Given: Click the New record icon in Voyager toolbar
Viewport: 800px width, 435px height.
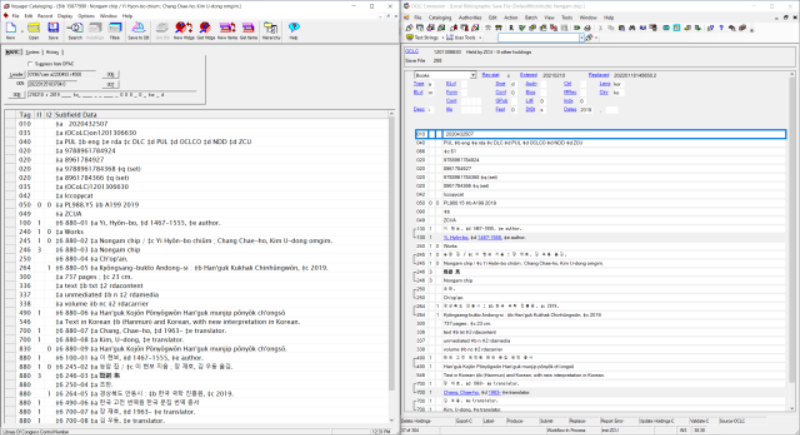Looking at the screenshot, I should [11, 29].
